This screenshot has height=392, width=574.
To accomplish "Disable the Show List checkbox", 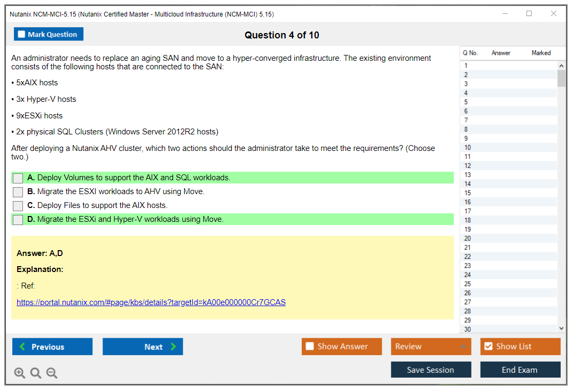I will pos(488,347).
